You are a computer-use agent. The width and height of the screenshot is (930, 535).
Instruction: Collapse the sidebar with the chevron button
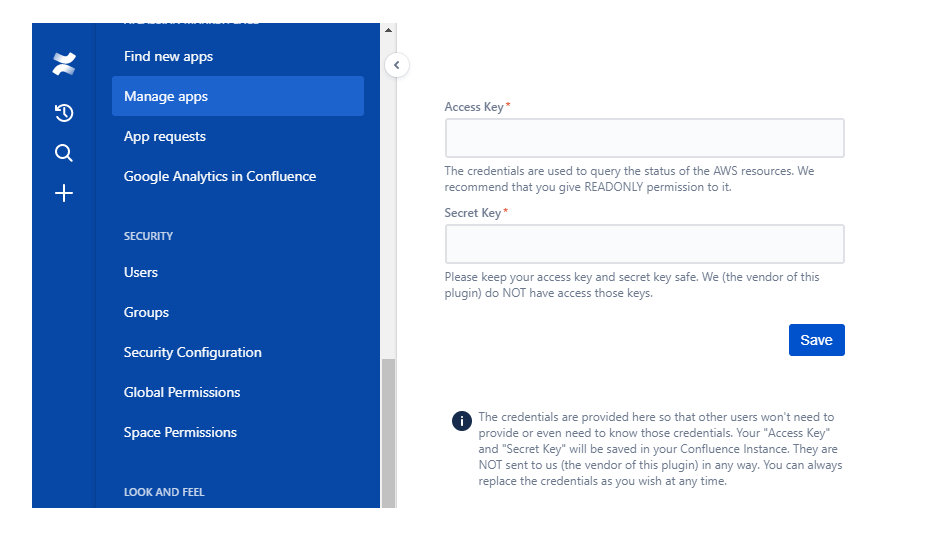pos(397,65)
